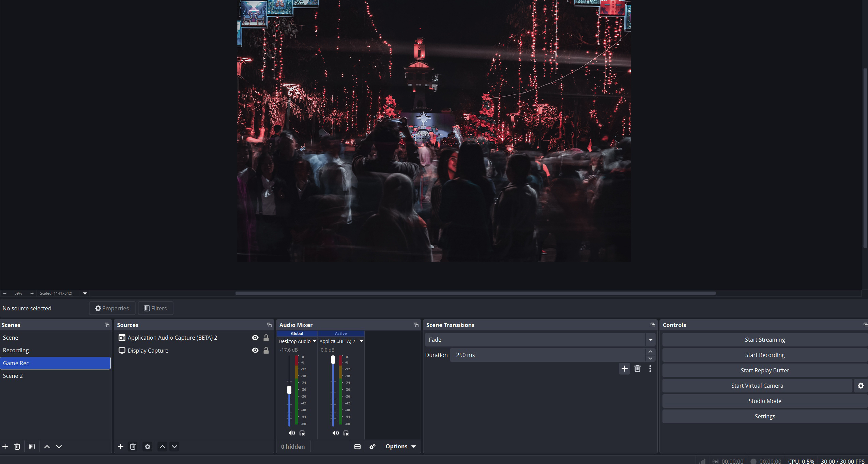Viewport: 868px width, 464px height.
Task: Click Desktop Audio volume slider handle
Action: 289,390
